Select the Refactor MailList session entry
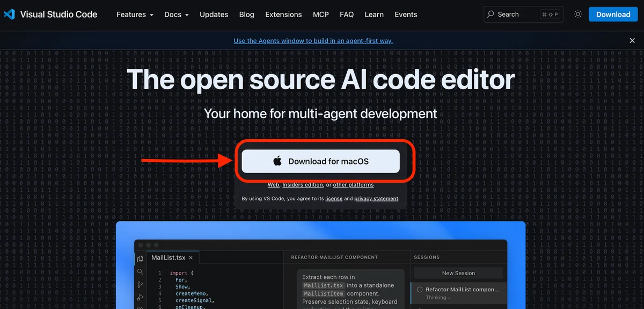Image resolution: width=644 pixels, height=309 pixels. point(458,292)
